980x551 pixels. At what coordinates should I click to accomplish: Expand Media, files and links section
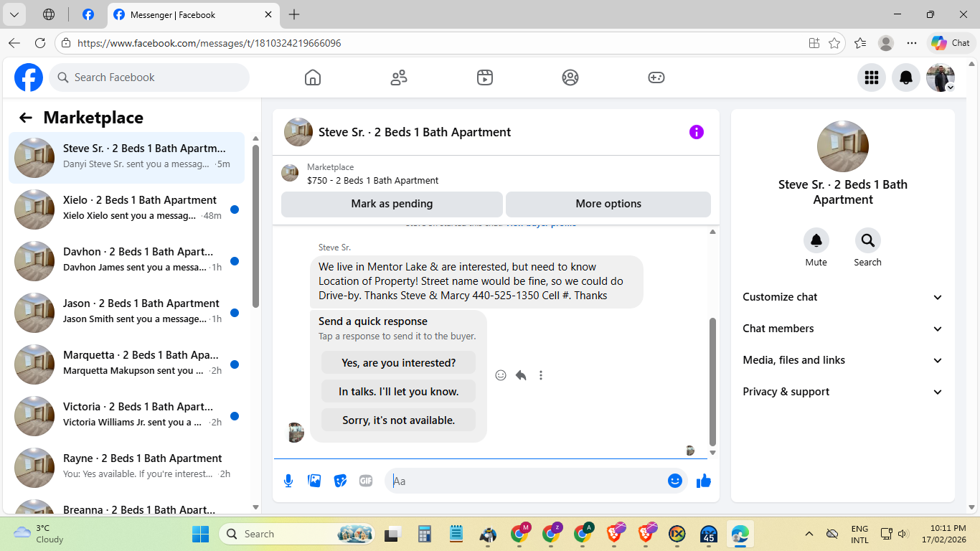843,360
